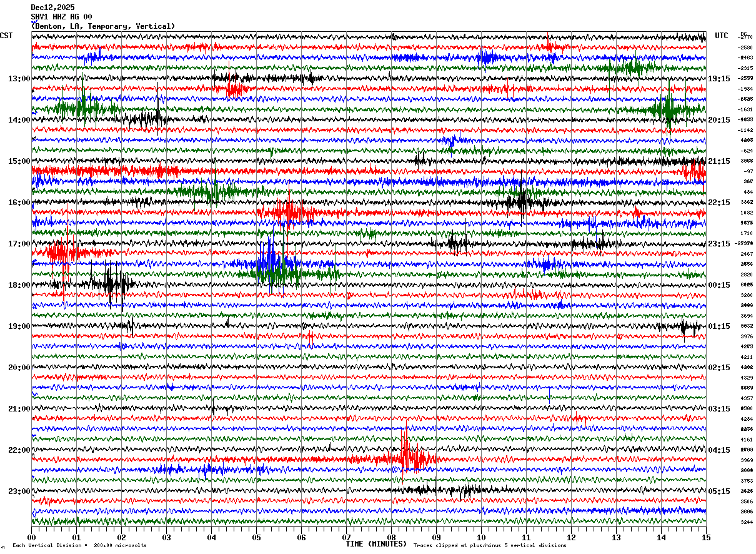Viewport: 756px width, 554px height.
Task: Select the 23:00 CST time label
Action: (19, 491)
